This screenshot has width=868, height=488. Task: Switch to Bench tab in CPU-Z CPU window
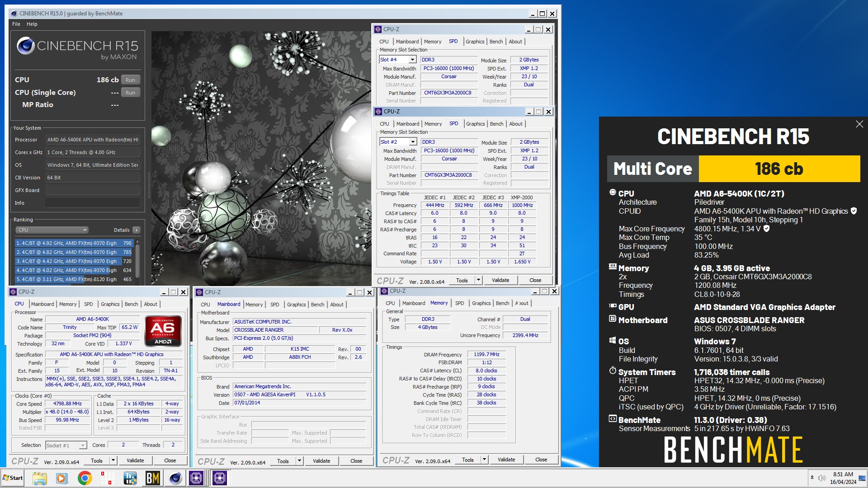coord(132,304)
